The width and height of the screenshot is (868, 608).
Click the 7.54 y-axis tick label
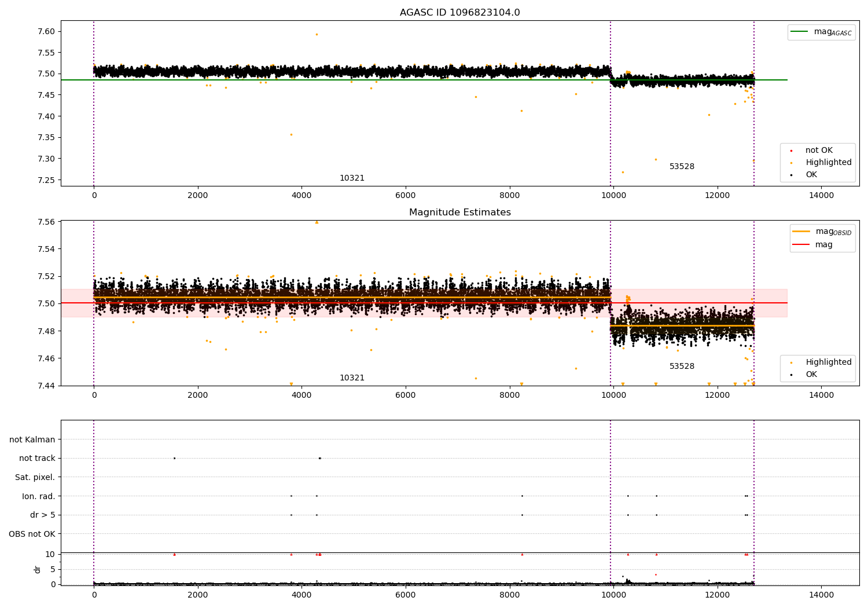45,249
